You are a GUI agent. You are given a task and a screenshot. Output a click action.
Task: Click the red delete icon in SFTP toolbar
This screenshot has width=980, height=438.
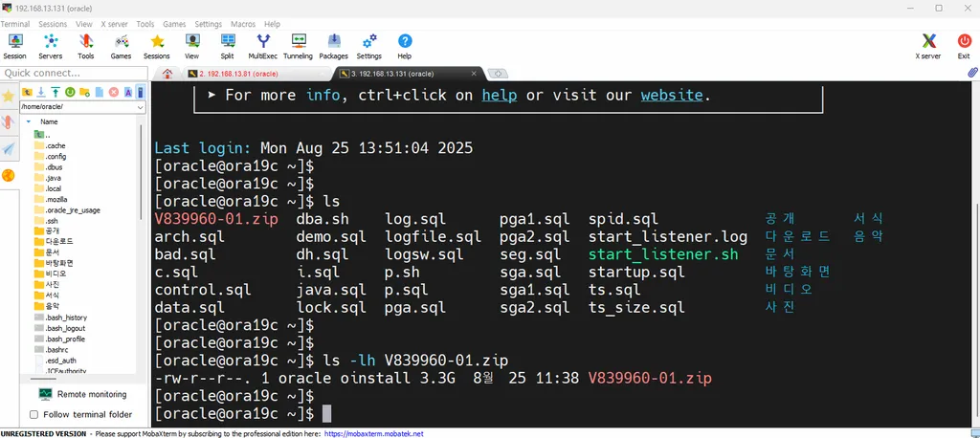114,92
